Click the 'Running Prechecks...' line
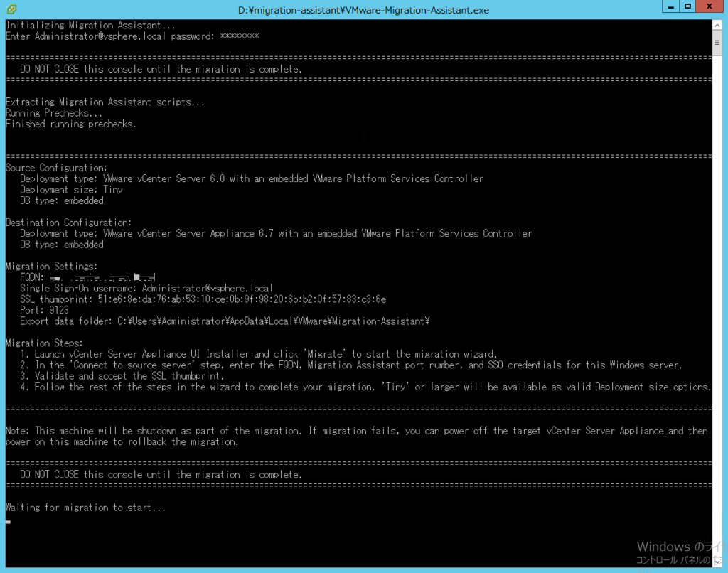Image resolution: width=728 pixels, height=573 pixels. click(x=54, y=113)
